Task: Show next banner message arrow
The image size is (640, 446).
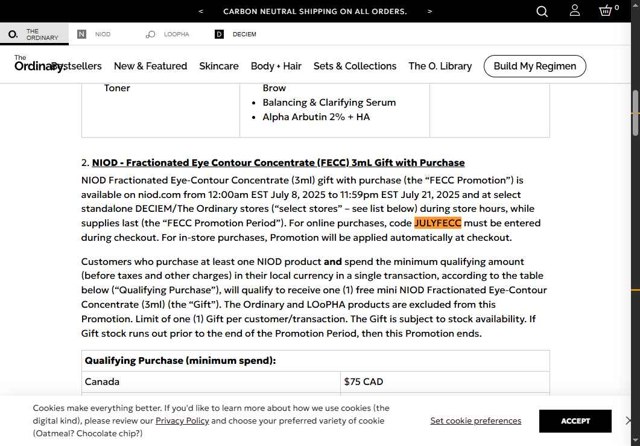Action: [x=429, y=11]
